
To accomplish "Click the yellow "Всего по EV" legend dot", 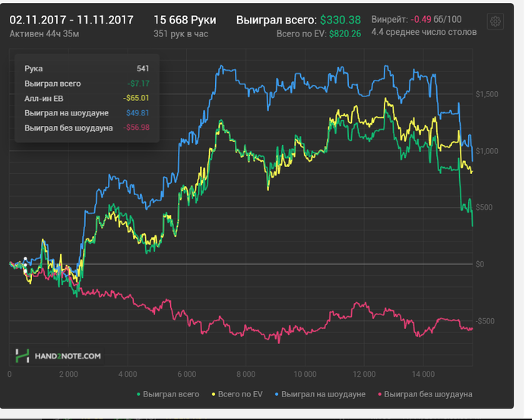I will (214, 394).
